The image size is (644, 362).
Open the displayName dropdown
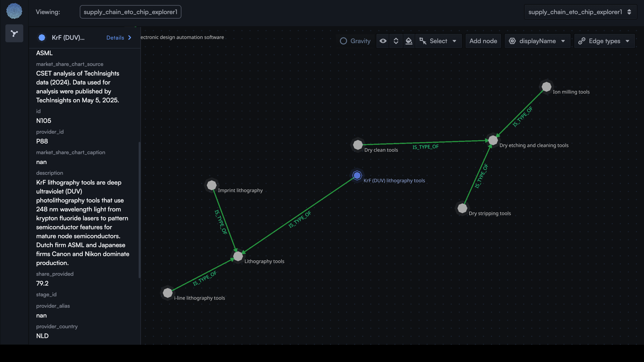(x=537, y=41)
